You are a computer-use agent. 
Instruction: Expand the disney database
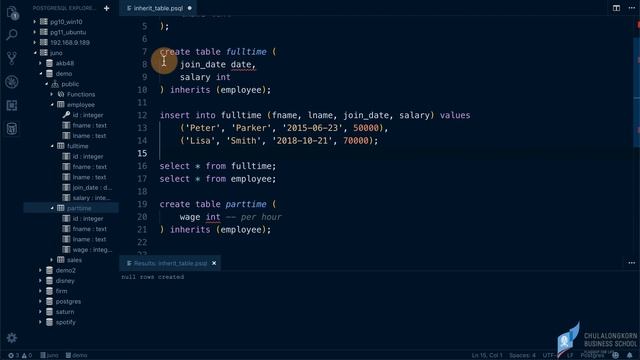40,281
